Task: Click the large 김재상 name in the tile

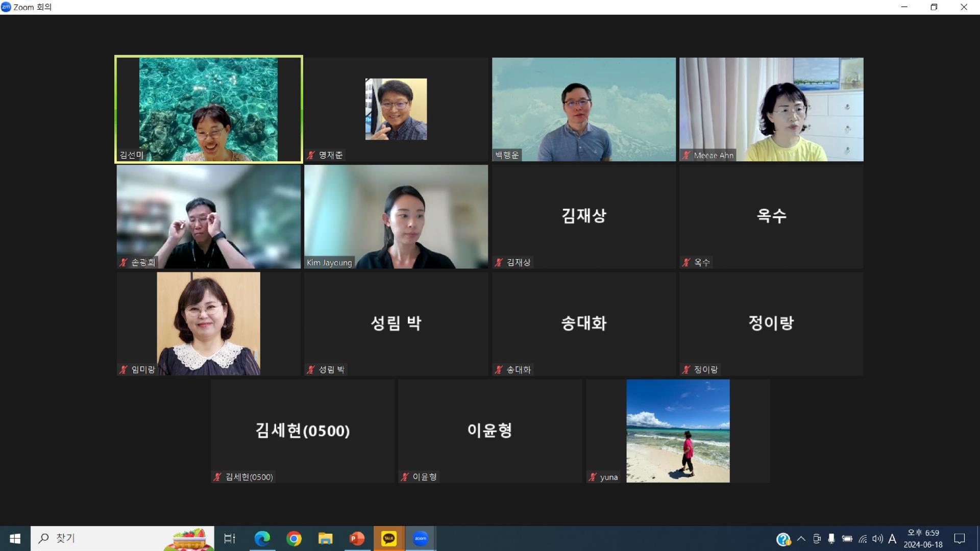Action: click(584, 216)
